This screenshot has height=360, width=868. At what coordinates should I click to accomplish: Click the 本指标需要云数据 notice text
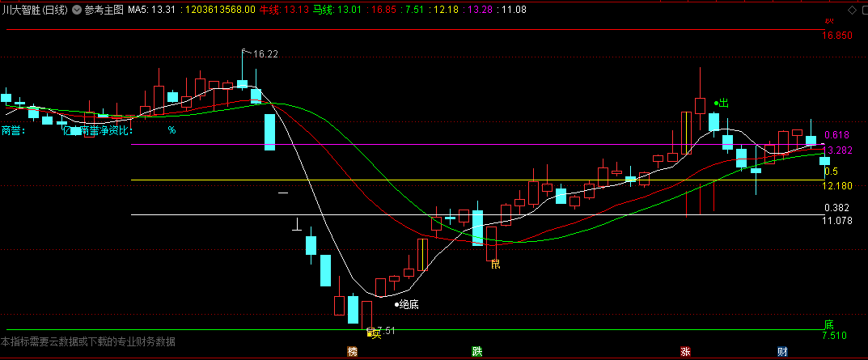pyautogui.click(x=88, y=342)
